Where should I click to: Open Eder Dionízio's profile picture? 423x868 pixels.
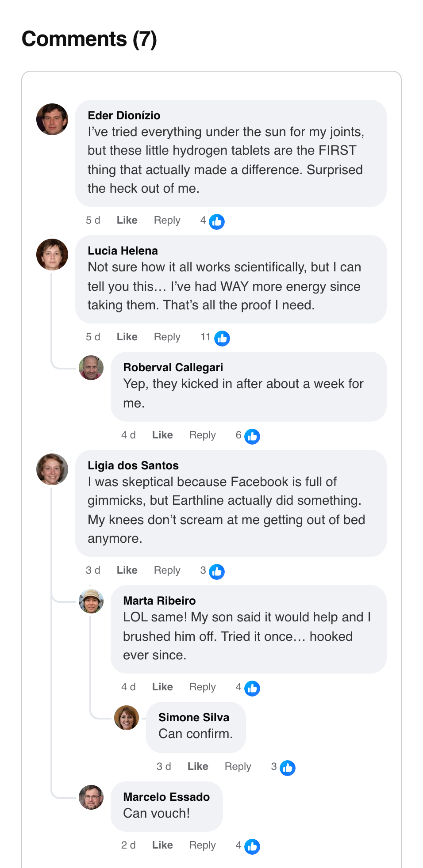[x=52, y=119]
